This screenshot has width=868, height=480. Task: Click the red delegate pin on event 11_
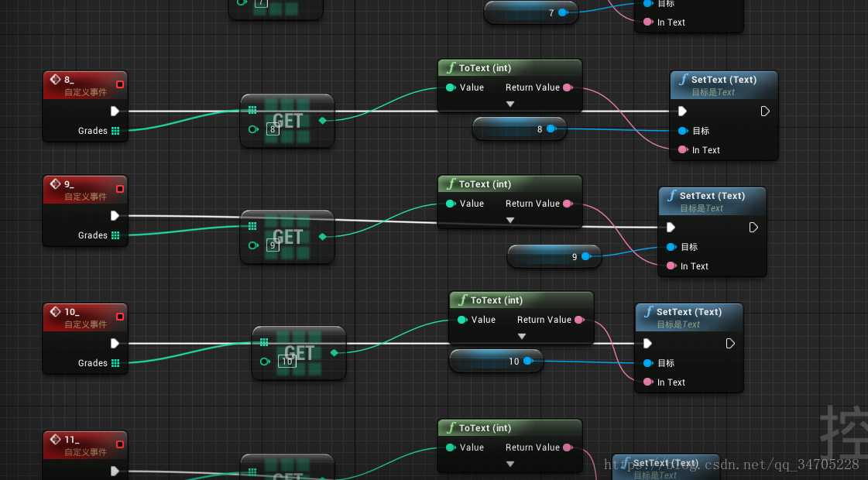pyautogui.click(x=119, y=444)
